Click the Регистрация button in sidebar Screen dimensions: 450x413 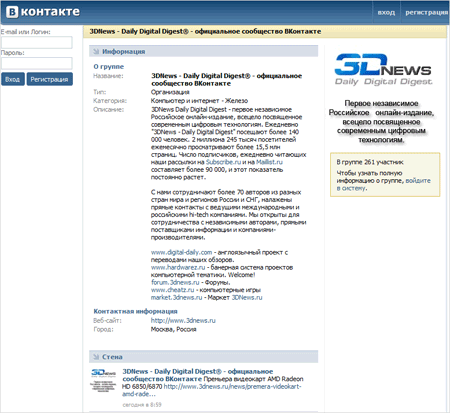click(x=49, y=79)
